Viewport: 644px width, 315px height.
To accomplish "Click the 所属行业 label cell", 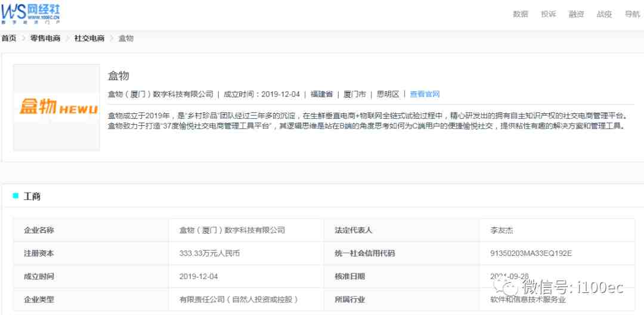I will 402,299.
